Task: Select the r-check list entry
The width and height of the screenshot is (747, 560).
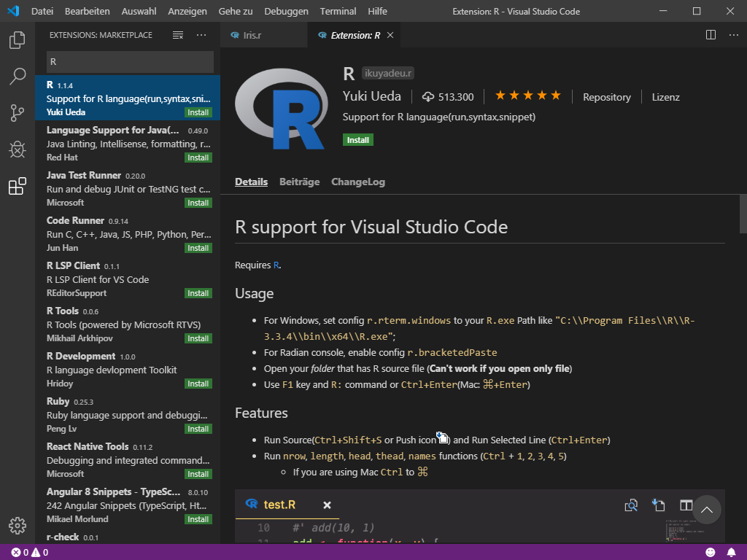Action: (x=128, y=536)
